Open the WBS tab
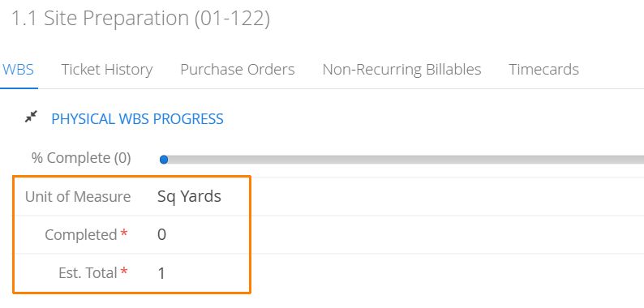 [x=18, y=70]
